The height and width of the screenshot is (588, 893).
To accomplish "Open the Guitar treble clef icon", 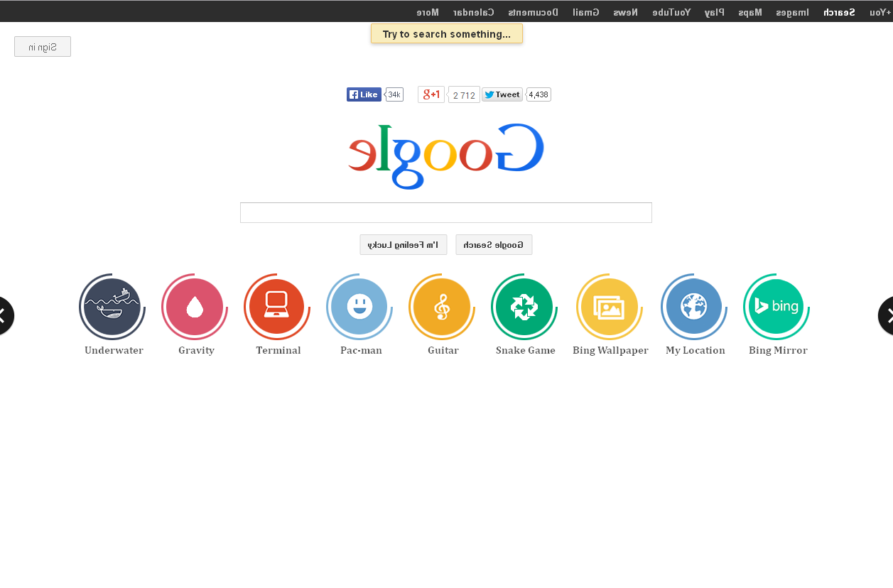I will [x=442, y=307].
